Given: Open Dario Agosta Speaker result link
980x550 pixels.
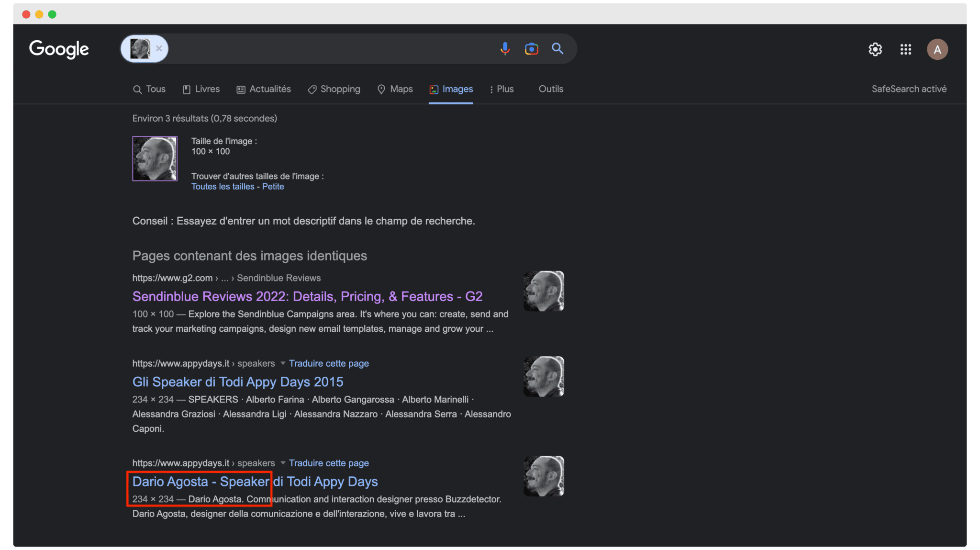Looking at the screenshot, I should (x=255, y=482).
